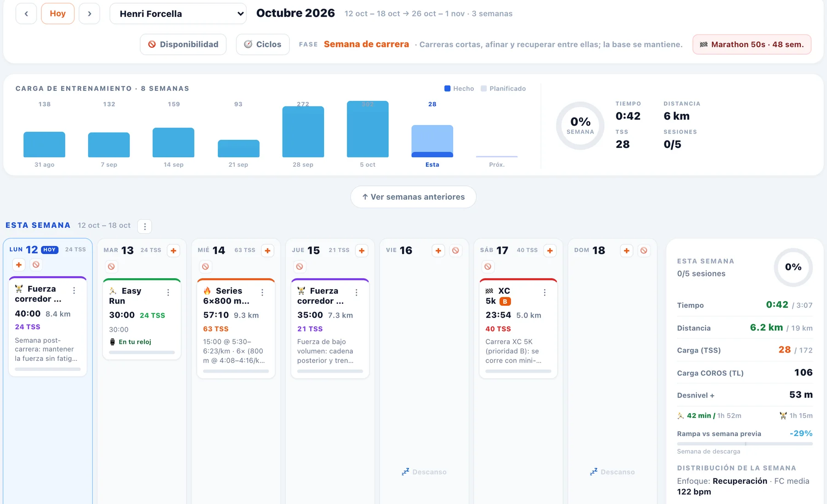This screenshot has height=504, width=827.
Task: Add a session on Thursday 15
Action: click(362, 251)
